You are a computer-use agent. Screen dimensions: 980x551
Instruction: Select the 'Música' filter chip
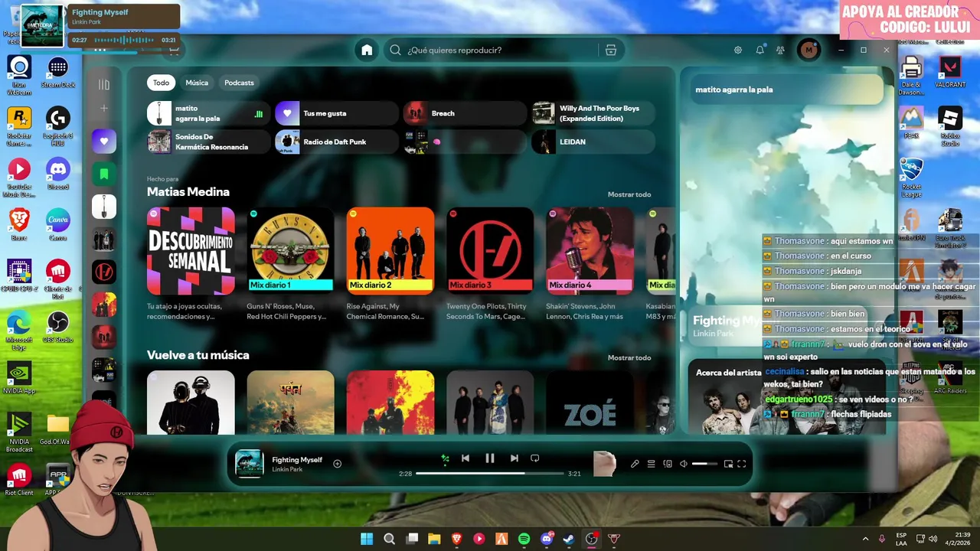[x=197, y=83]
